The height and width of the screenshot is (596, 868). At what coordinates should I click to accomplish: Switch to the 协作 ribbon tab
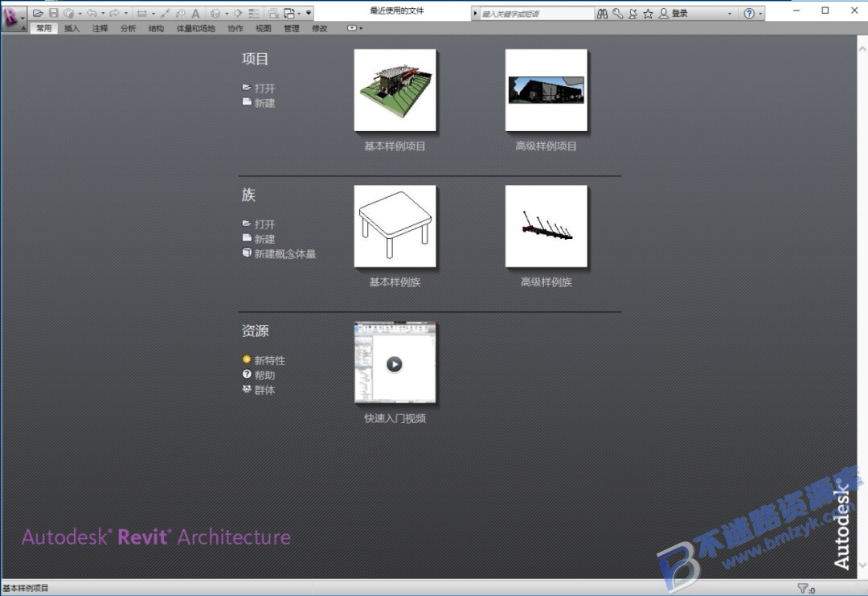click(x=235, y=28)
